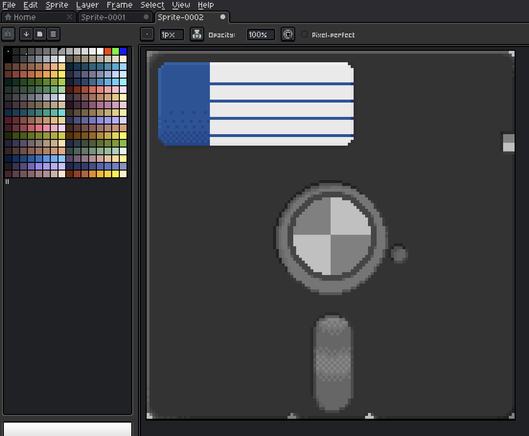Viewport: 529px width, 436px height.
Task: Open the Help menu
Action: pos(205,5)
